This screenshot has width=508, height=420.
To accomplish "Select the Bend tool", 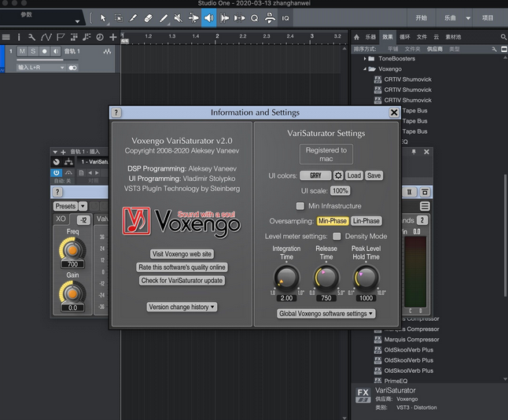I will (193, 18).
